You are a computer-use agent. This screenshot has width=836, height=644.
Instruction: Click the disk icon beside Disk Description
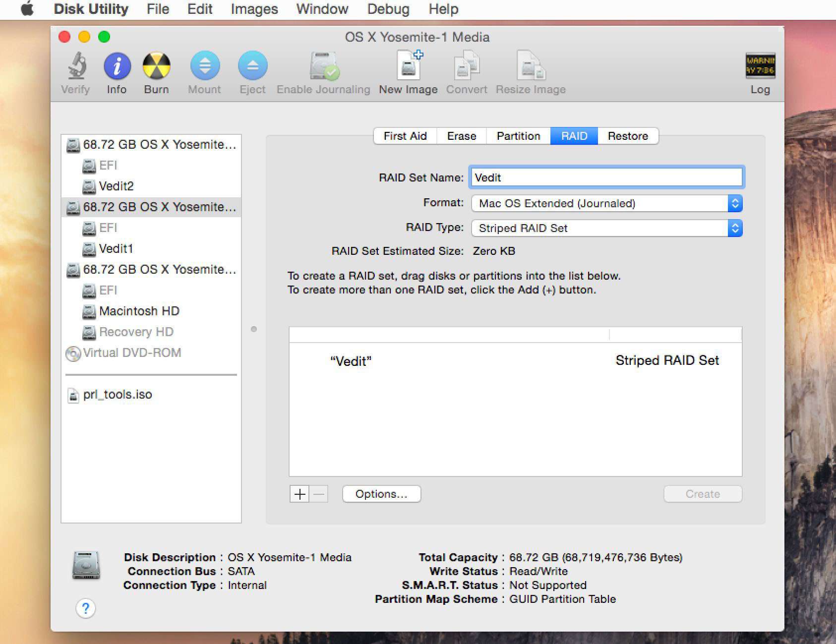(x=86, y=565)
